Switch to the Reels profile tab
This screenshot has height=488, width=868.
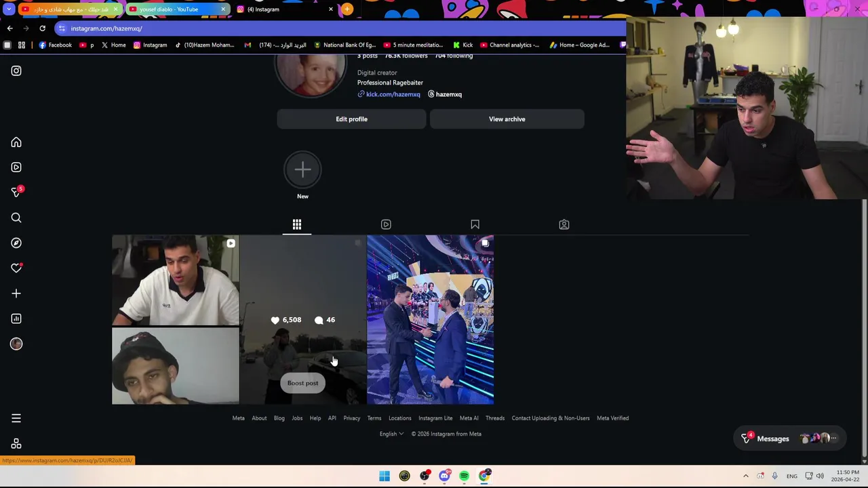point(386,224)
